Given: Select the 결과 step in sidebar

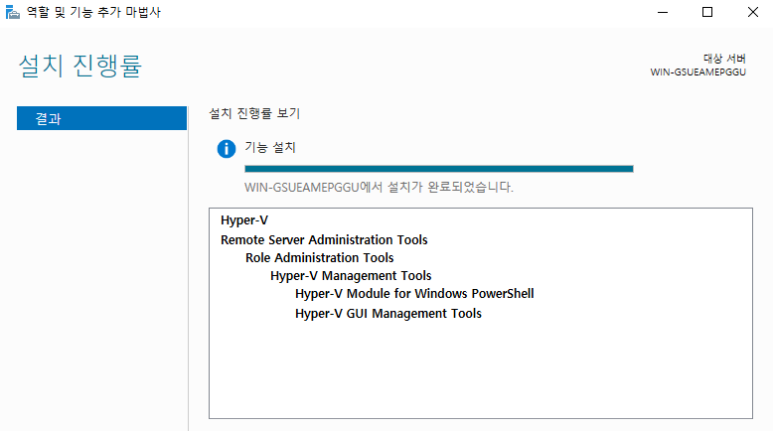Looking at the screenshot, I should pos(102,118).
